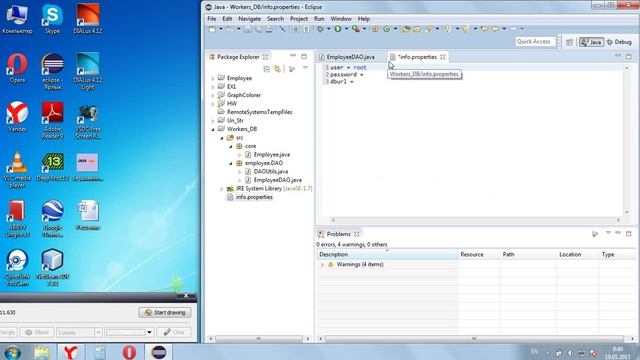Click the Print toolbar icon
The image size is (640, 360).
269,29
